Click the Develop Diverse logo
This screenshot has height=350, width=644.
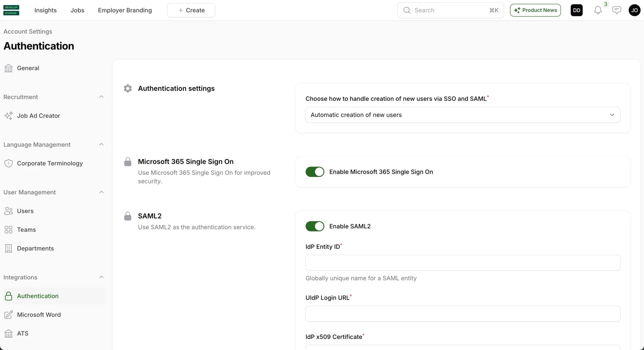point(11,10)
